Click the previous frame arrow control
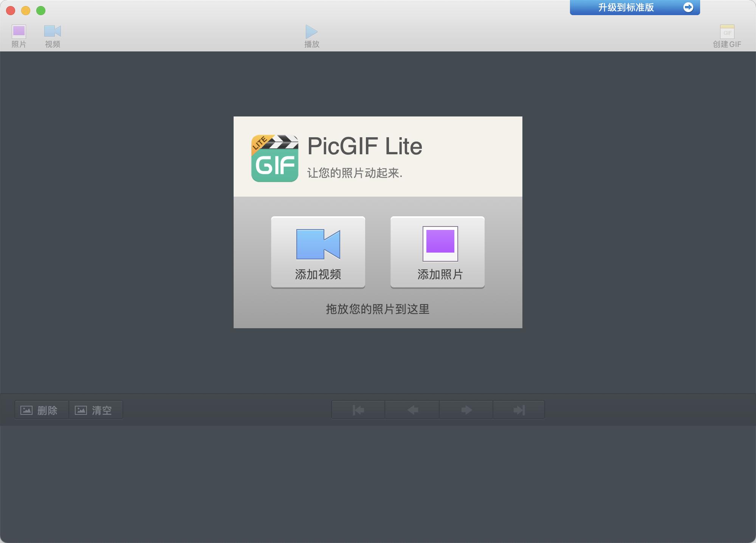756x543 pixels. pos(412,410)
